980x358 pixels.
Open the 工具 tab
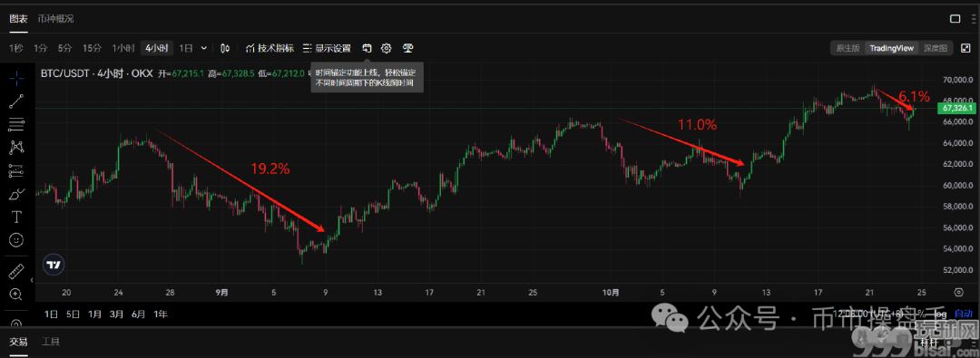coord(51,342)
